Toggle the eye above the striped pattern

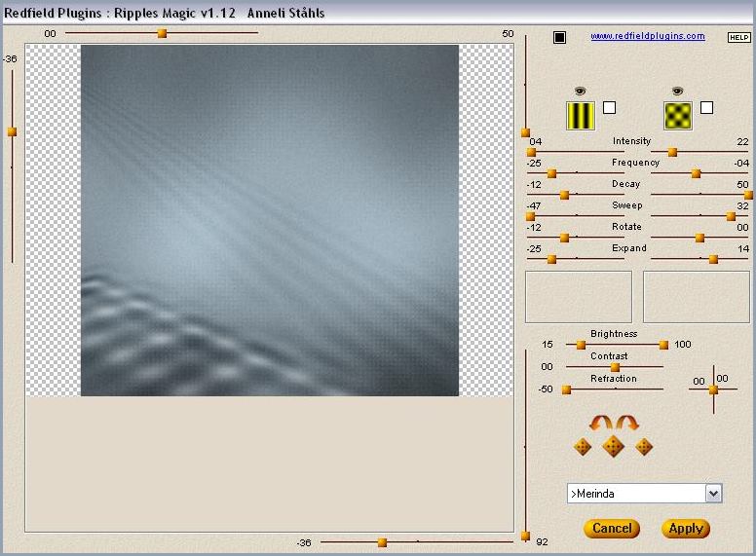point(581,91)
